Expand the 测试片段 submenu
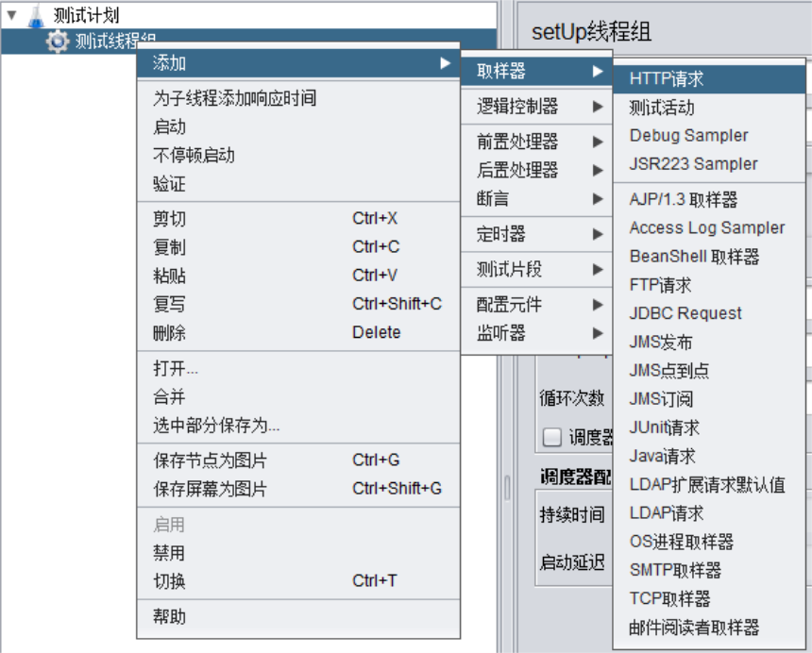 tap(536, 270)
